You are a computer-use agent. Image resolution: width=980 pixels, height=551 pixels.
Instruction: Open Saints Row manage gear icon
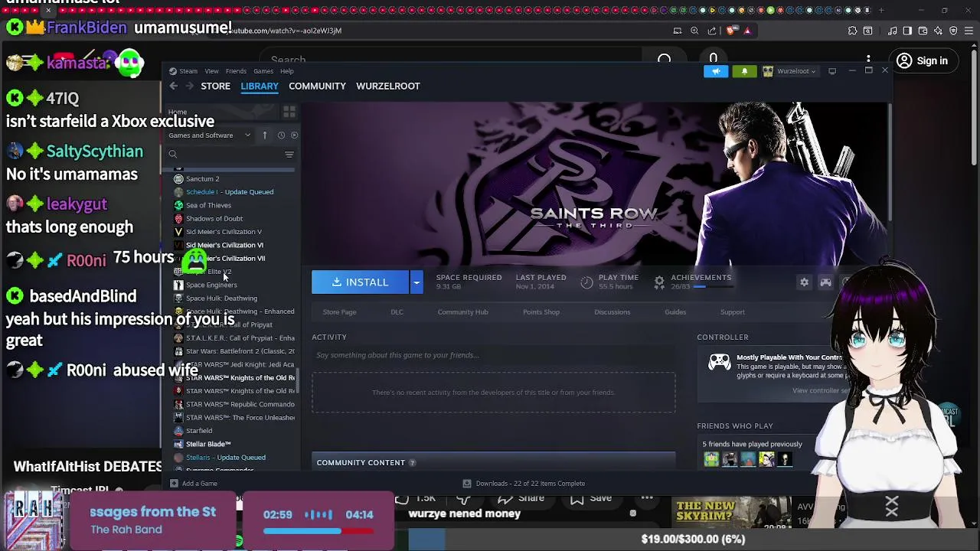point(804,282)
